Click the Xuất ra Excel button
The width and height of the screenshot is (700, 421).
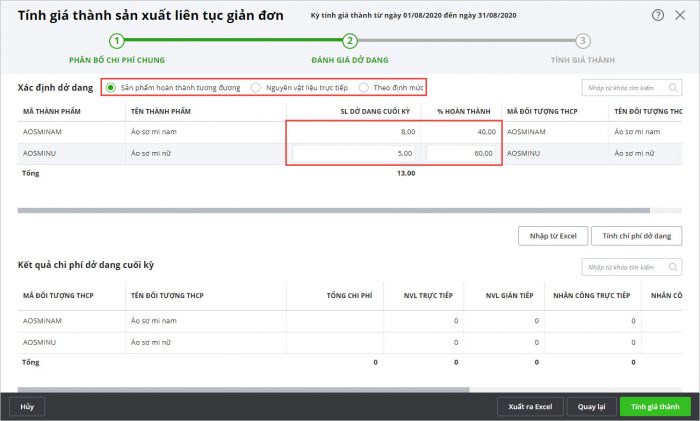(x=530, y=406)
